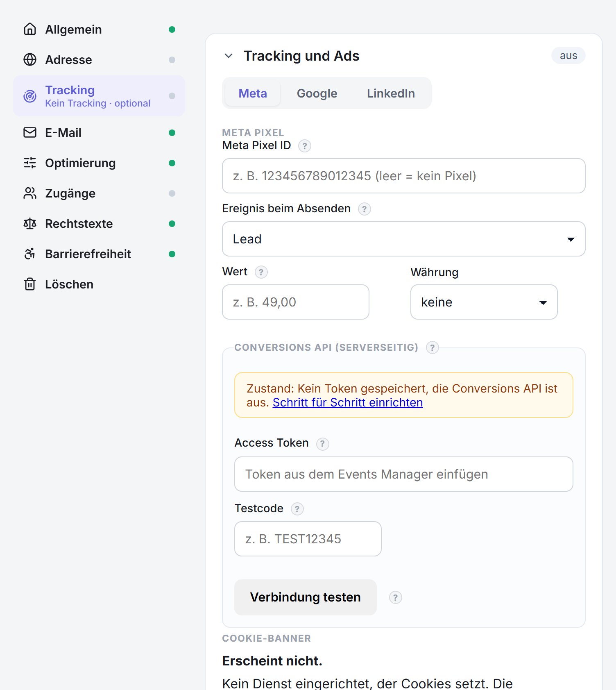Focus the Meta Pixel ID field
The width and height of the screenshot is (616, 690).
click(x=404, y=176)
